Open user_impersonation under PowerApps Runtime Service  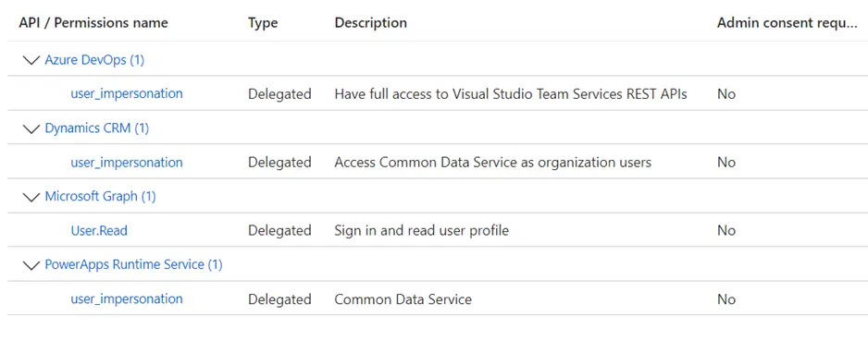(127, 299)
